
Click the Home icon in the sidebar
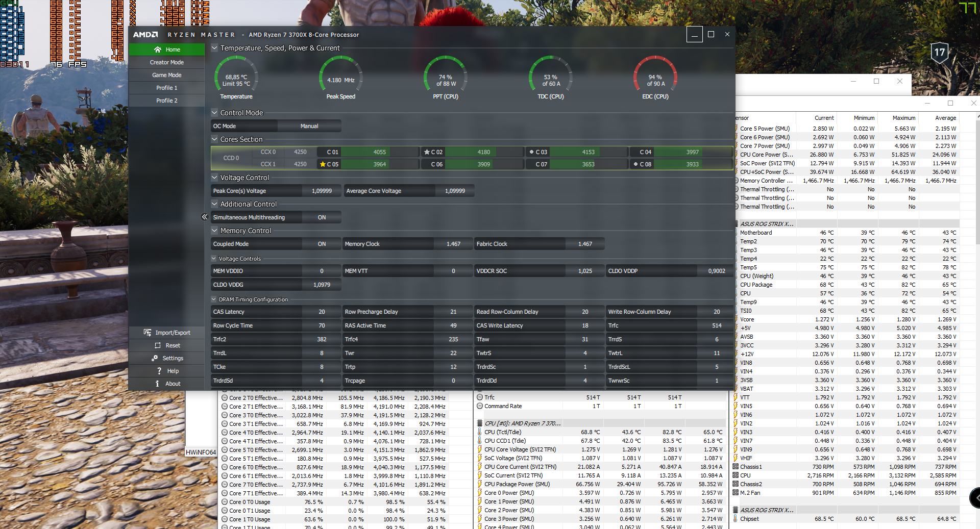pyautogui.click(x=158, y=49)
